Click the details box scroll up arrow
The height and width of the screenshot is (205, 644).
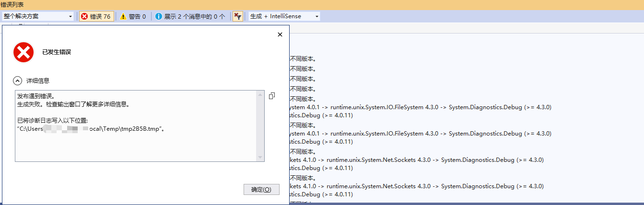261,95
